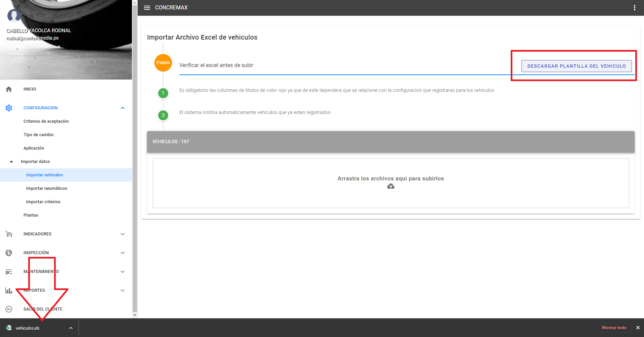This screenshot has width=644, height=337.
Task: Click Mostrar todo in downloads bar
Action: [614, 328]
